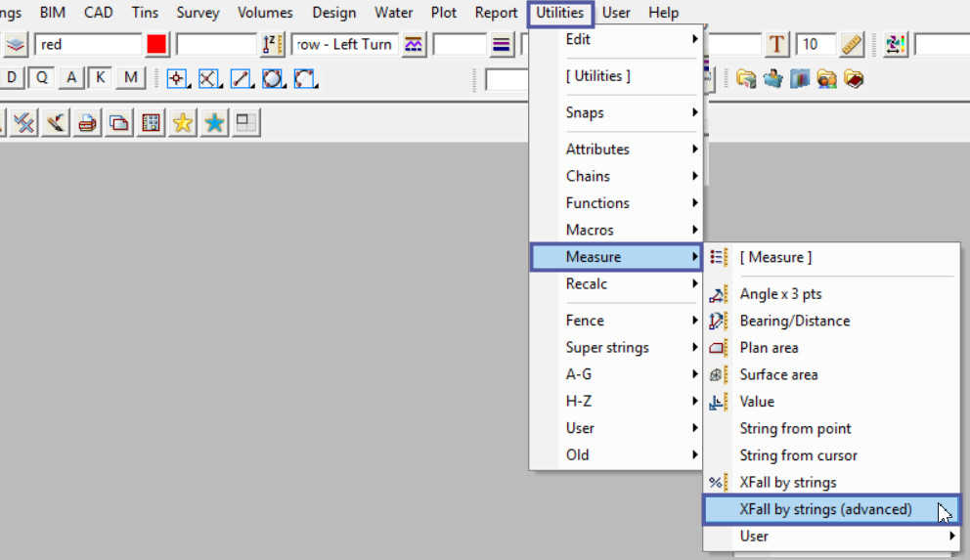Screen dimensions: 970x560
Task: Click the line style icon with horizontal bars
Action: coord(502,45)
